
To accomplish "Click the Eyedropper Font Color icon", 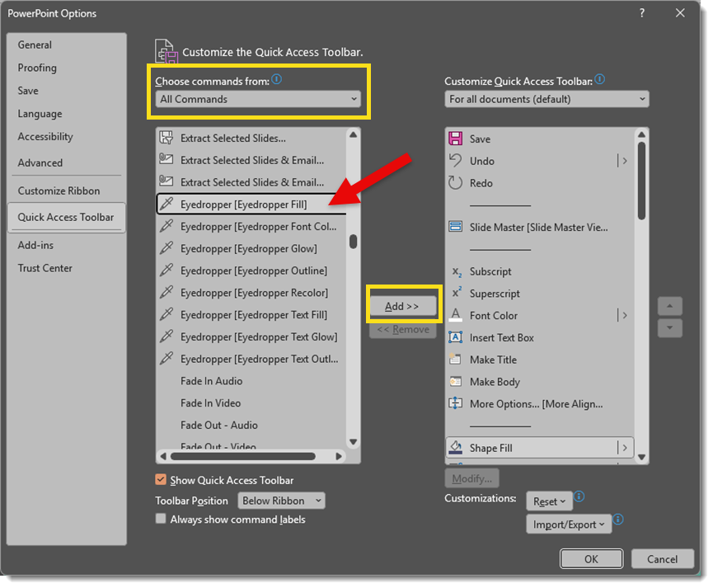I will click(167, 226).
